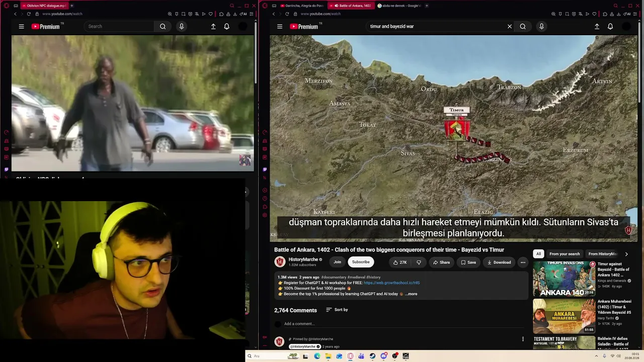Screen dimensions: 644x362
Task: Open tab search in the right Opera window
Action: 615,6
